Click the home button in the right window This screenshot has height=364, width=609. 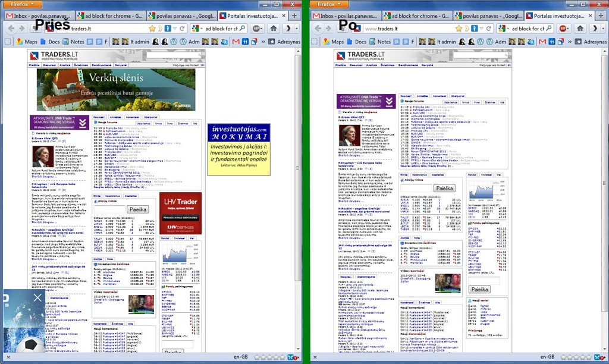[x=580, y=29]
